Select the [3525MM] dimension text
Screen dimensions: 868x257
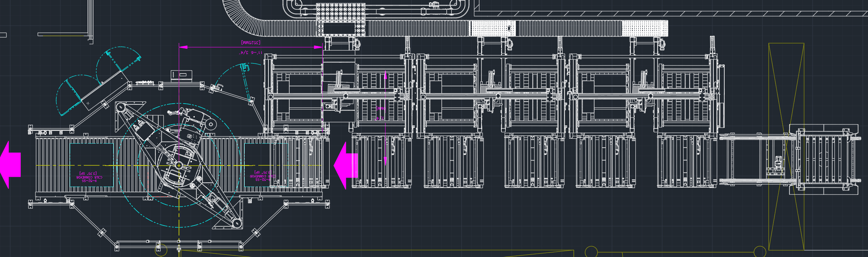251,43
